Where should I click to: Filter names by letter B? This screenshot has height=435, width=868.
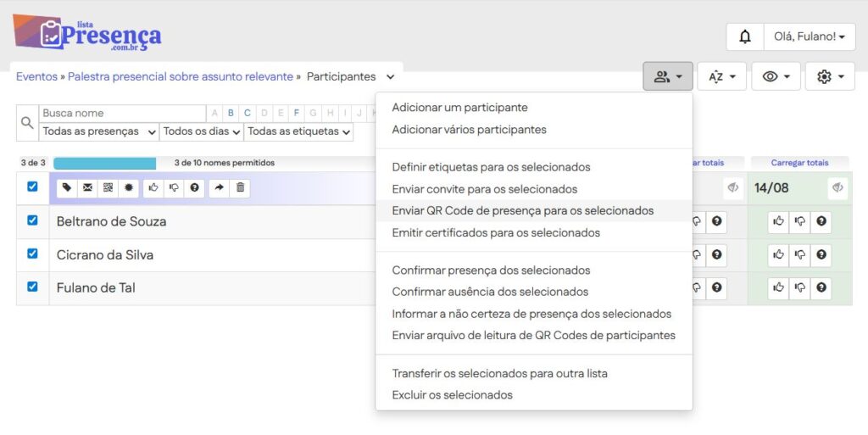(x=231, y=113)
